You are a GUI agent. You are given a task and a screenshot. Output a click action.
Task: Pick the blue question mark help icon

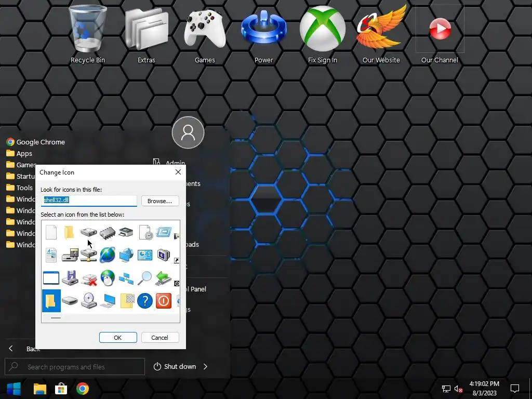click(x=145, y=301)
